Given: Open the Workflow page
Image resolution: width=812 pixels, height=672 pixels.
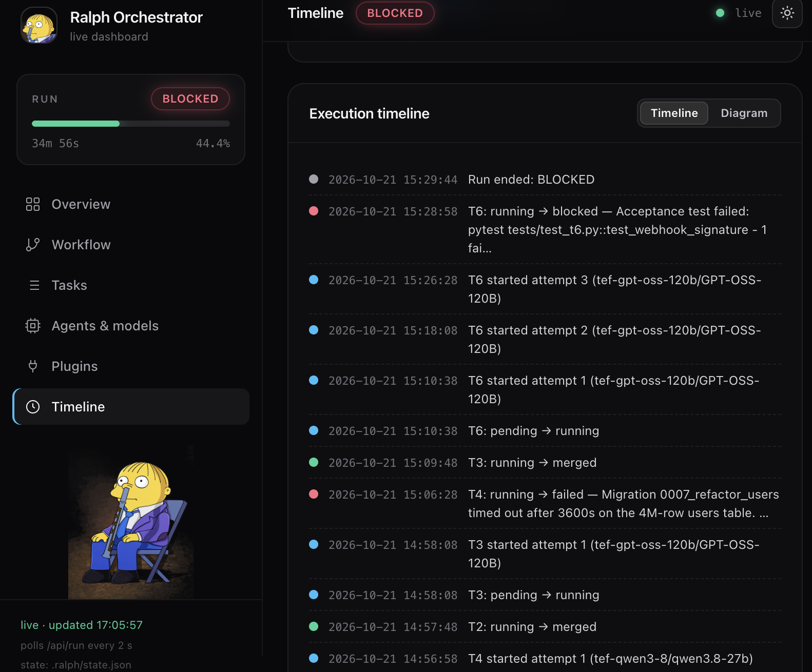Looking at the screenshot, I should point(131,245).
